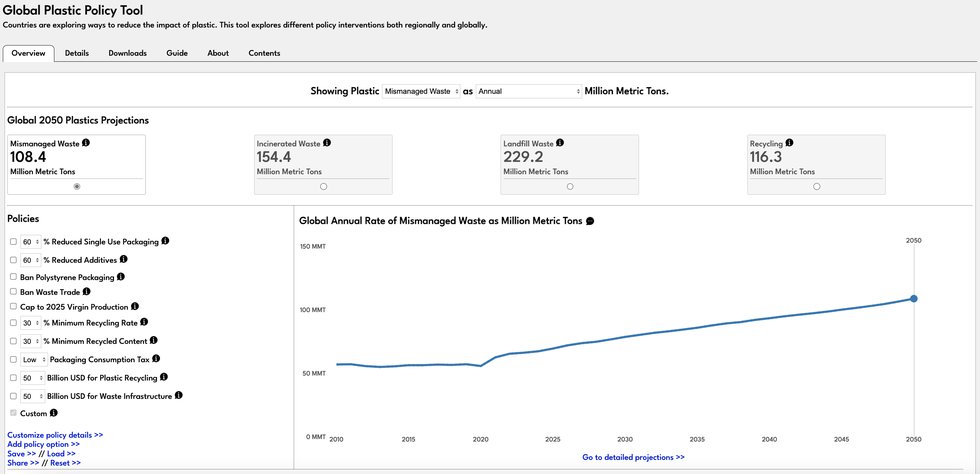Screen dimensions: 980x474
Task: Enable Packaging Consumption Tax checkbox
Action: [x=14, y=360]
